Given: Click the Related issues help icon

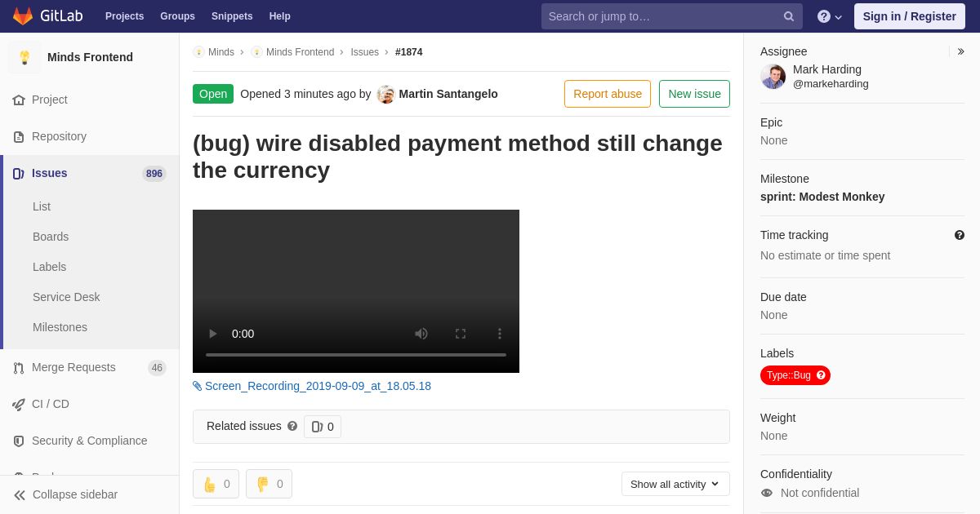Looking at the screenshot, I should click(292, 426).
